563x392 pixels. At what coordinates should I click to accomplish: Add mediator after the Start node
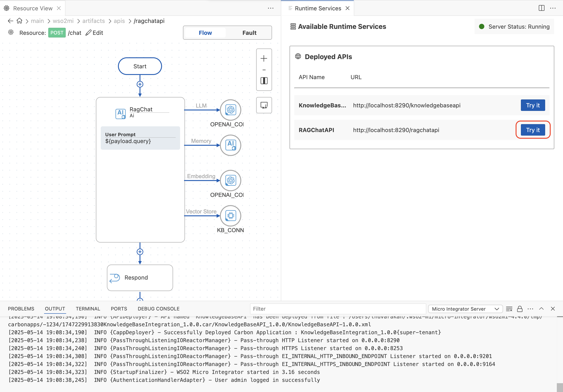(140, 84)
